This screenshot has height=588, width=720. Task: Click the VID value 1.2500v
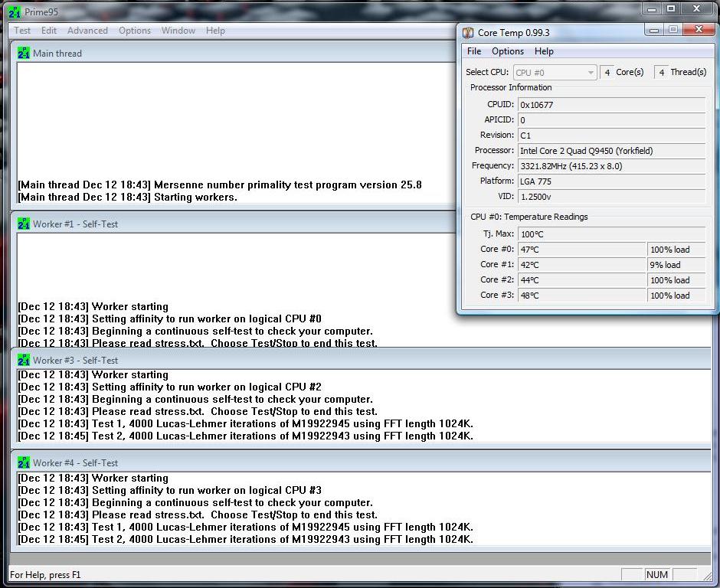click(612, 197)
